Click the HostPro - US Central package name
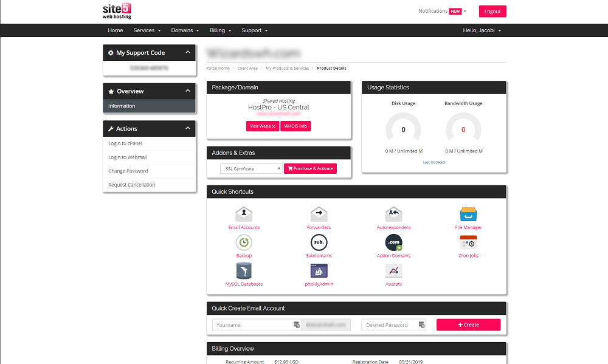 278,108
